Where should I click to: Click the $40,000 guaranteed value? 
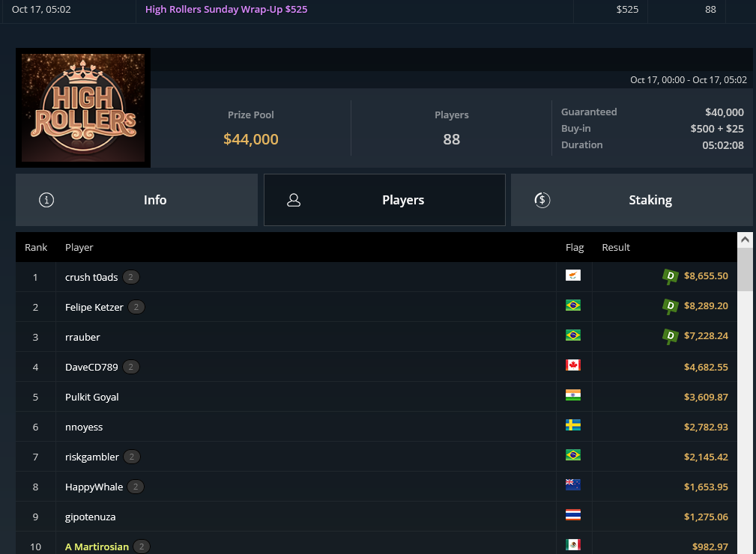click(x=725, y=112)
